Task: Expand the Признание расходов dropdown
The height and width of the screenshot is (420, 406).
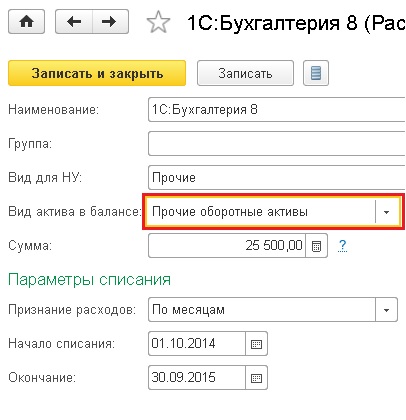Action: pyautogui.click(x=386, y=310)
